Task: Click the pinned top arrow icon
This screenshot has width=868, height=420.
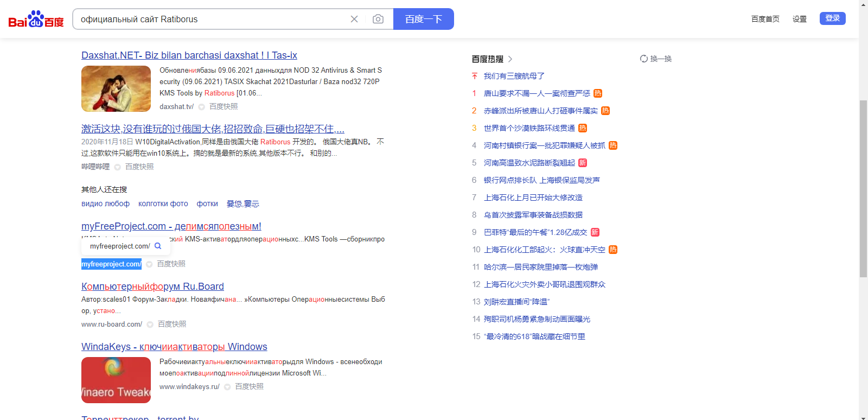Action: pos(475,76)
